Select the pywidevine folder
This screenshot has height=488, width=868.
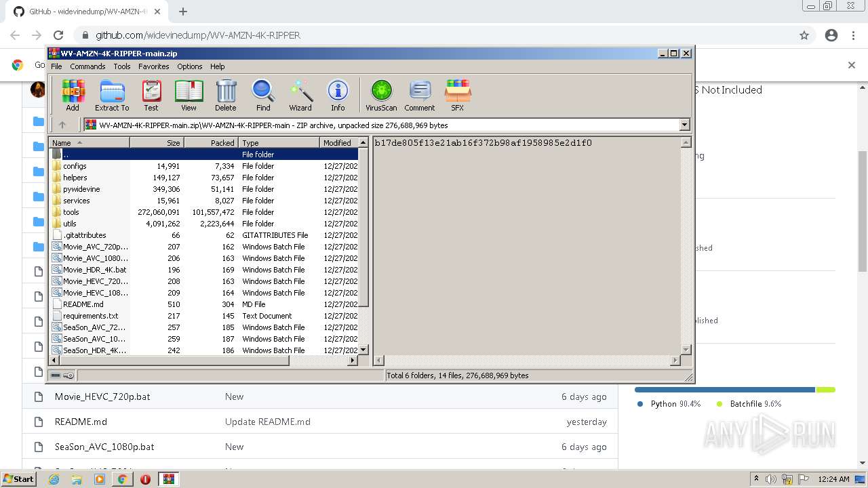(203, 189)
